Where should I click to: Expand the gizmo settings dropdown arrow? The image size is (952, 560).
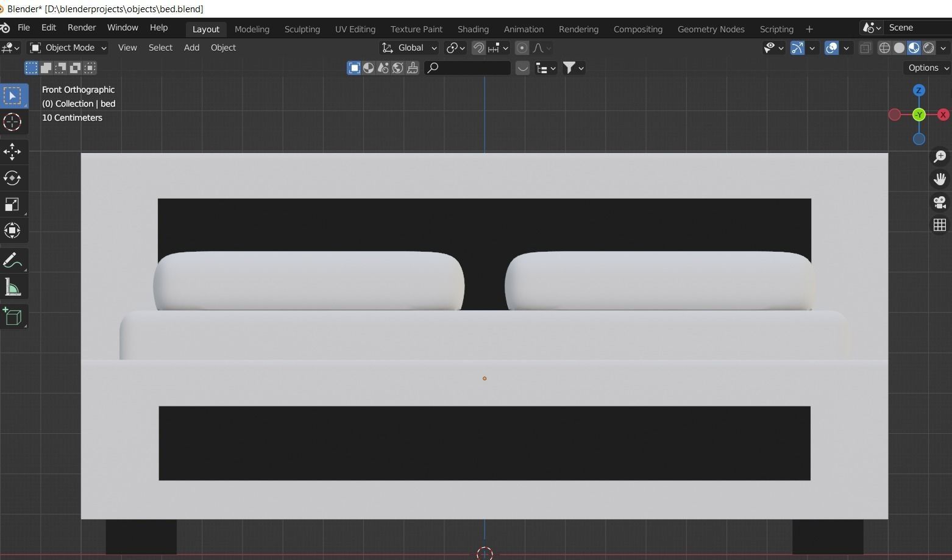812,48
